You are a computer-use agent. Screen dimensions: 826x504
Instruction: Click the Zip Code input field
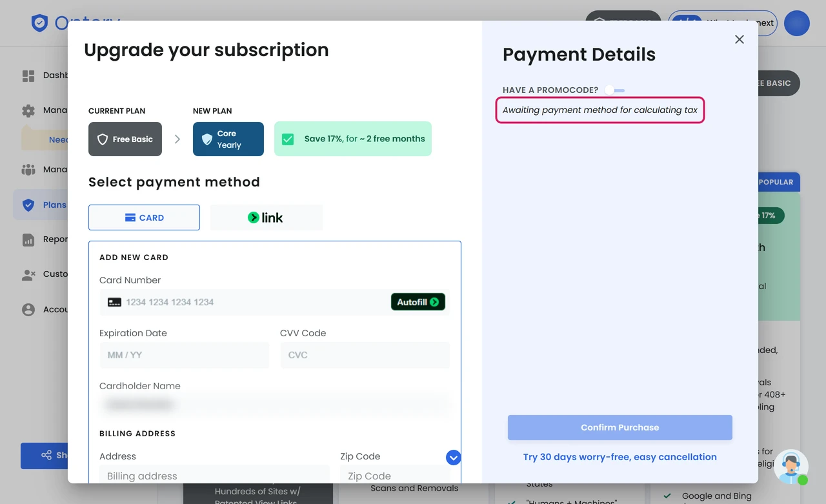395,476
